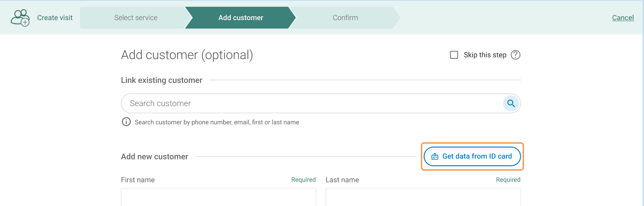This screenshot has height=206, width=644.
Task: Click the Skip this step label text
Action: coord(485,55)
